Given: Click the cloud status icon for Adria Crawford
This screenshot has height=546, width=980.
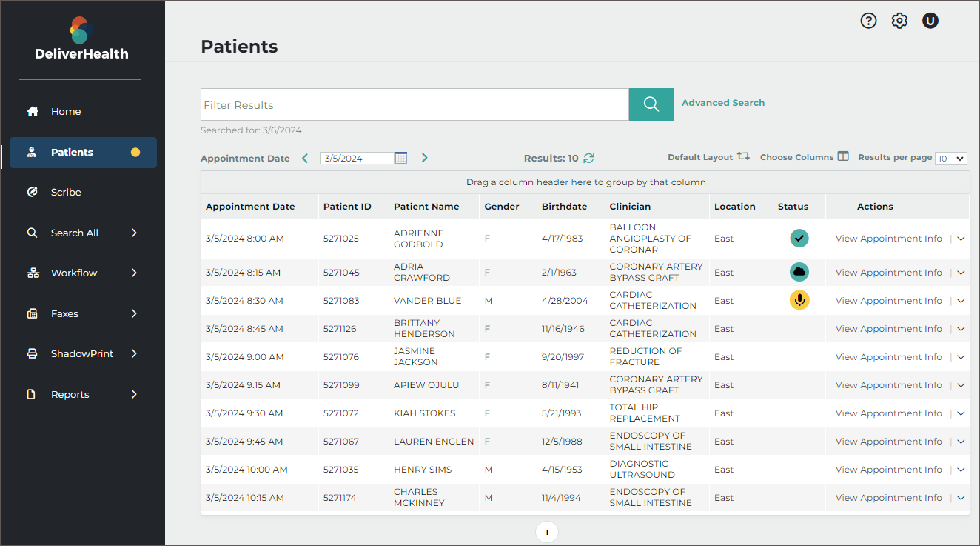Looking at the screenshot, I should click(799, 272).
